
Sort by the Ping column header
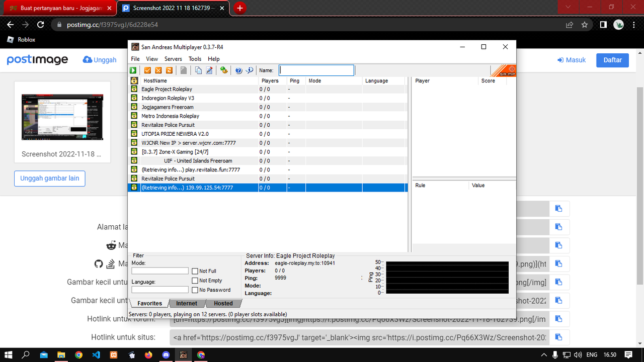point(296,80)
